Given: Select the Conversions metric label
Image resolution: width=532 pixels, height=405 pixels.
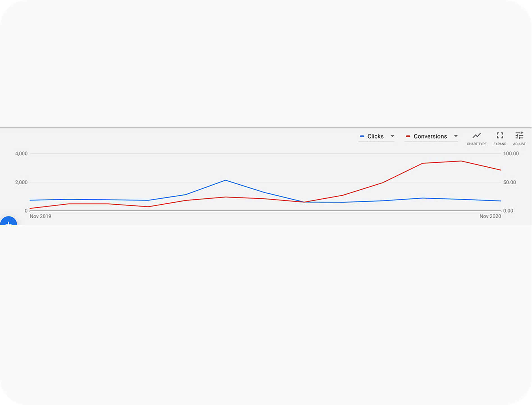Looking at the screenshot, I should click(430, 136).
